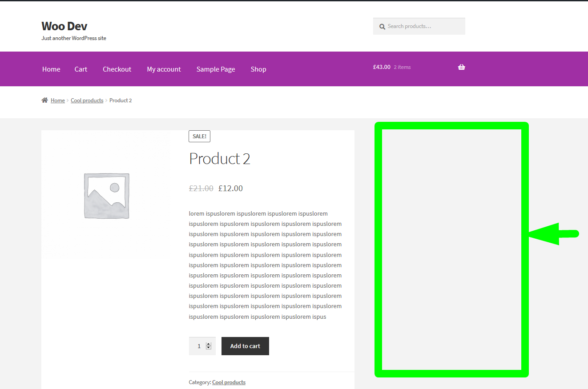Click the search magnifier icon

pos(382,27)
